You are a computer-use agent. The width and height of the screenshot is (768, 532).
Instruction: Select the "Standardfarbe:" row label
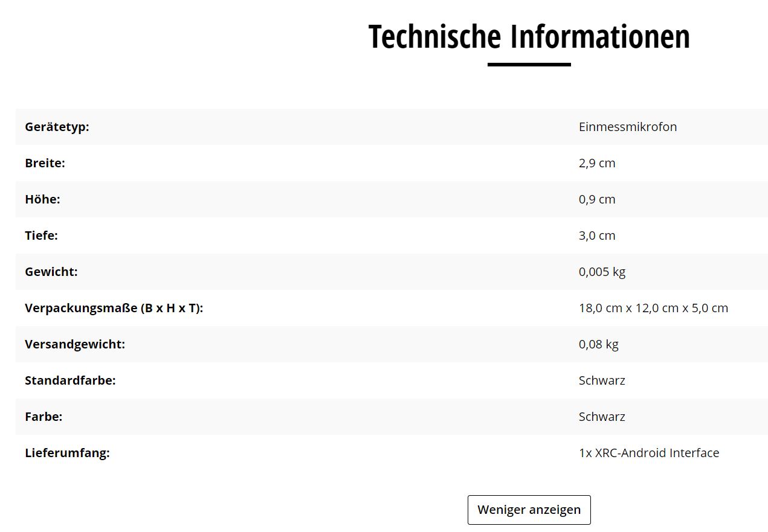point(70,380)
